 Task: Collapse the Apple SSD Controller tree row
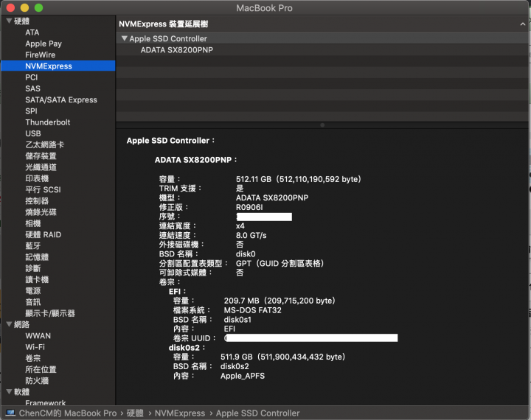click(125, 38)
